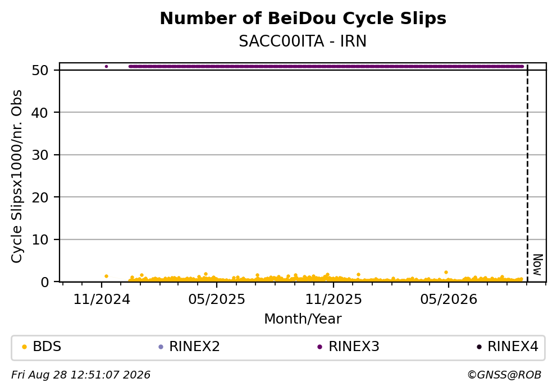The height and width of the screenshot is (392, 557).
Task: Select the BDS legend label
Action: click(47, 347)
